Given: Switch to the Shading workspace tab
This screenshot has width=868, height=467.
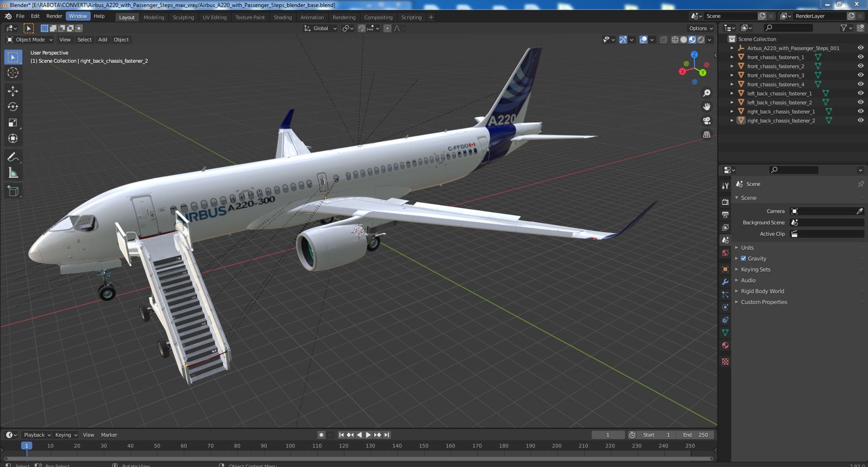Looking at the screenshot, I should pos(283,17).
